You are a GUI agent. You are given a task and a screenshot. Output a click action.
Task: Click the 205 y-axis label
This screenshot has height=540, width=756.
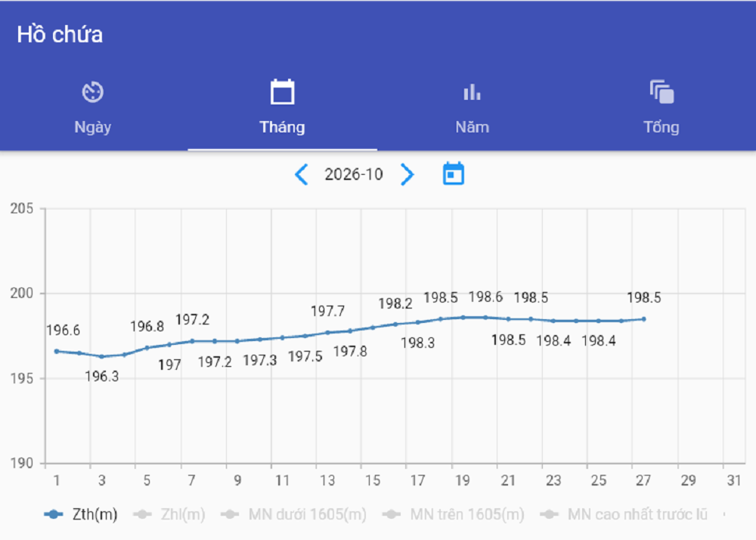(22, 209)
